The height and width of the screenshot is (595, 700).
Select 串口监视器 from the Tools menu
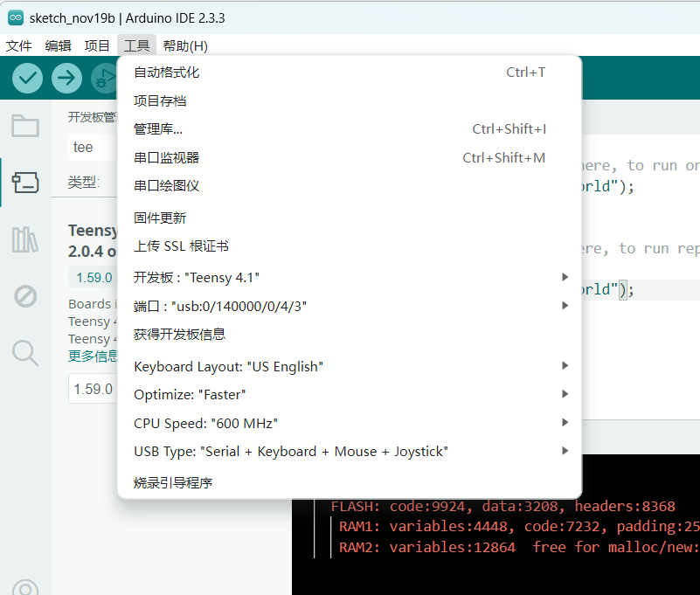(x=167, y=158)
